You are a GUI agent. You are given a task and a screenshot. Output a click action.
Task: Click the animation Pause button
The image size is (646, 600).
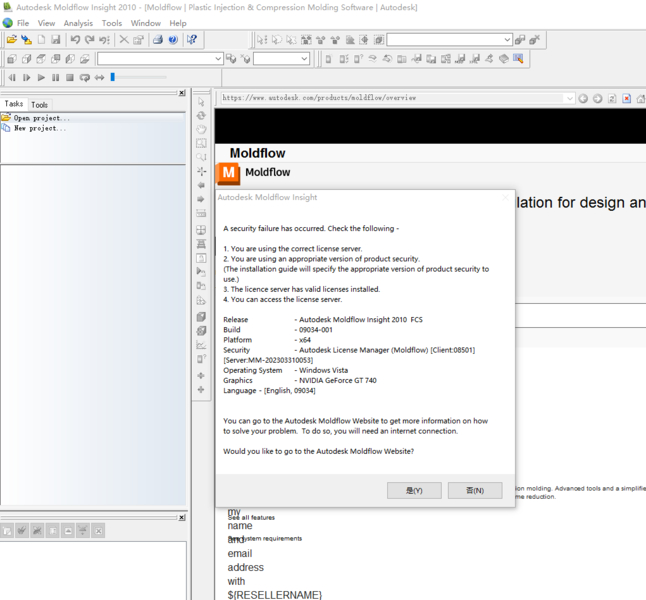55,77
